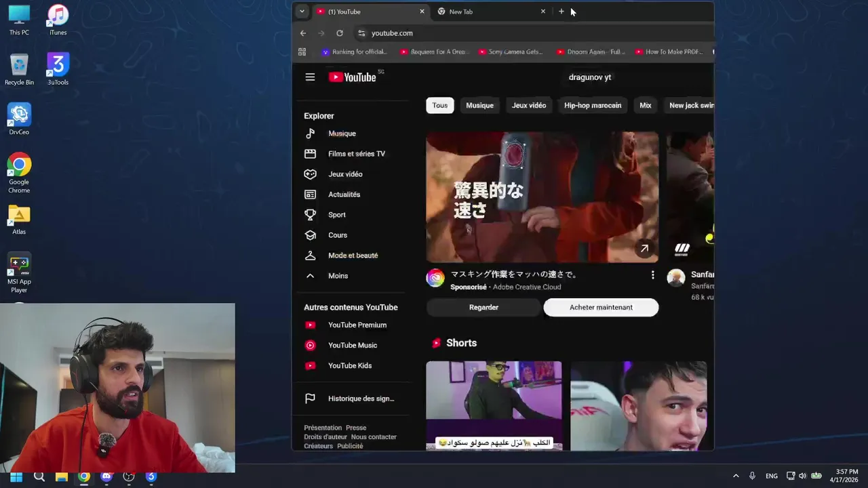Open the Adobe Creative Cloud ad thumbnail
The image size is (868, 488).
(x=542, y=197)
